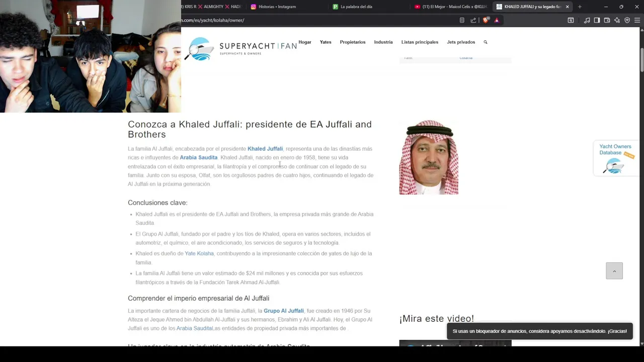
Task: Open the Hogar menu item
Action: [x=305, y=42]
